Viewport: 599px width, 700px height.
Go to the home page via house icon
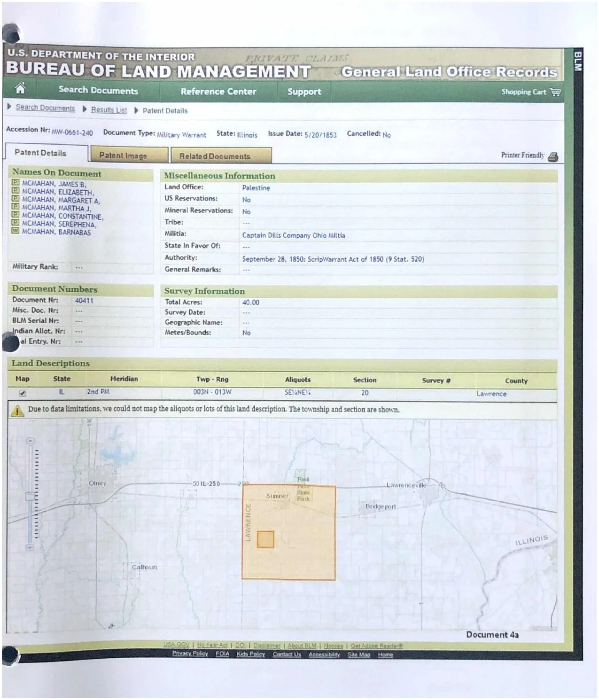20,88
